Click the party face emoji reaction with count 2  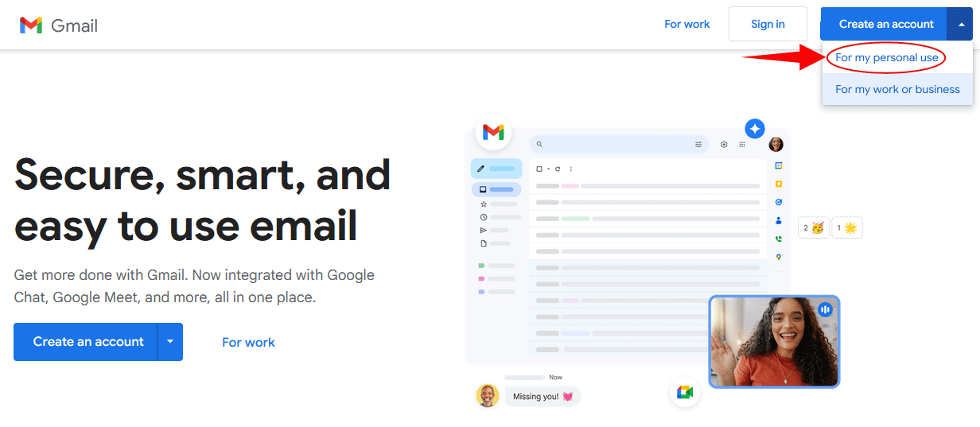tap(814, 228)
